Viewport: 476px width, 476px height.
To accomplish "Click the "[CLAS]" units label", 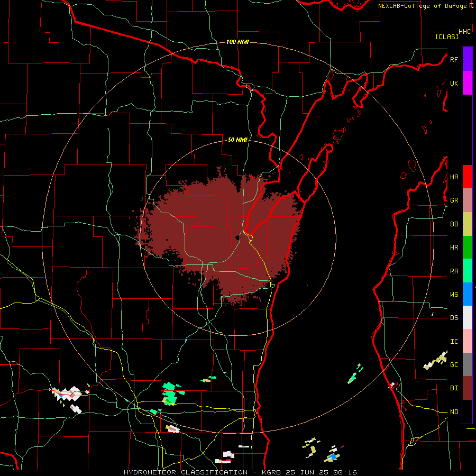I will [447, 37].
